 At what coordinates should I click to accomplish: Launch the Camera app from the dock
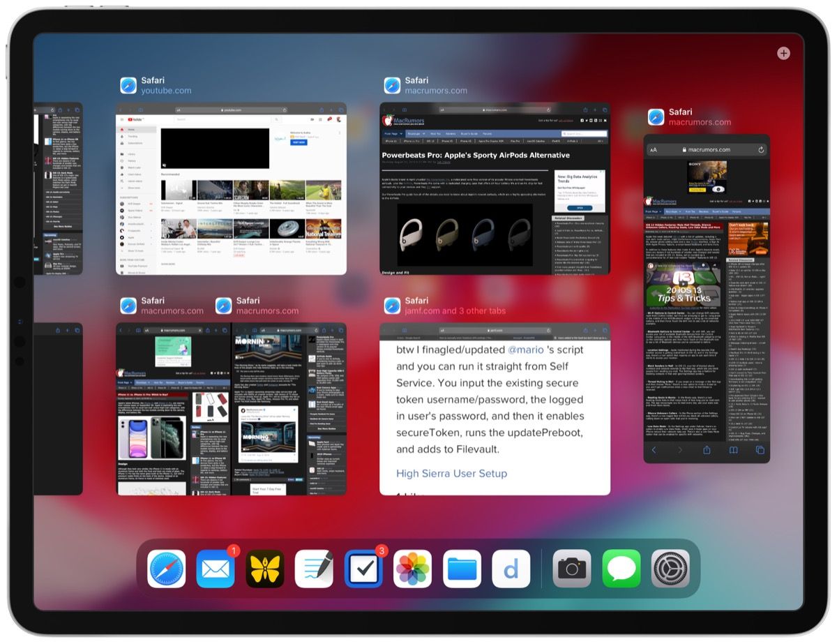[x=572, y=569]
